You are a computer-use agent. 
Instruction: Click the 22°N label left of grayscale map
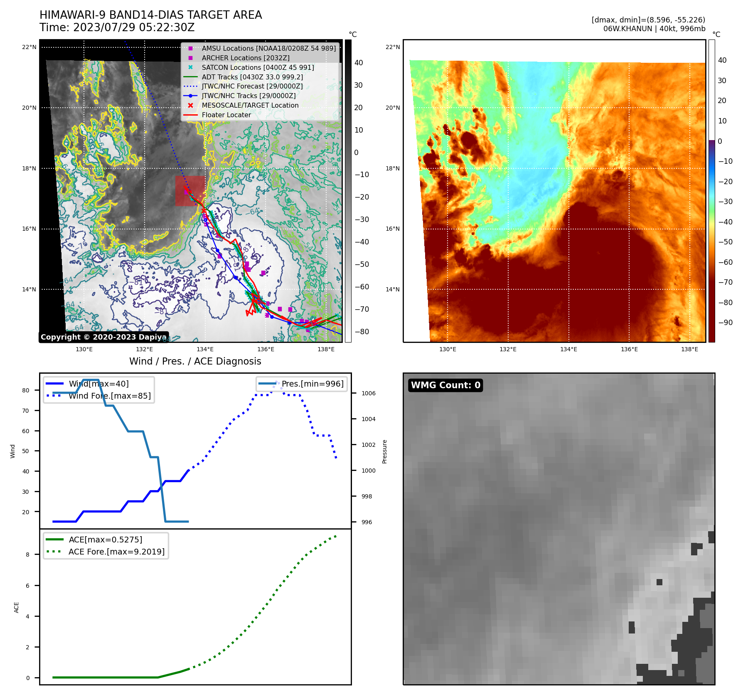[29, 47]
